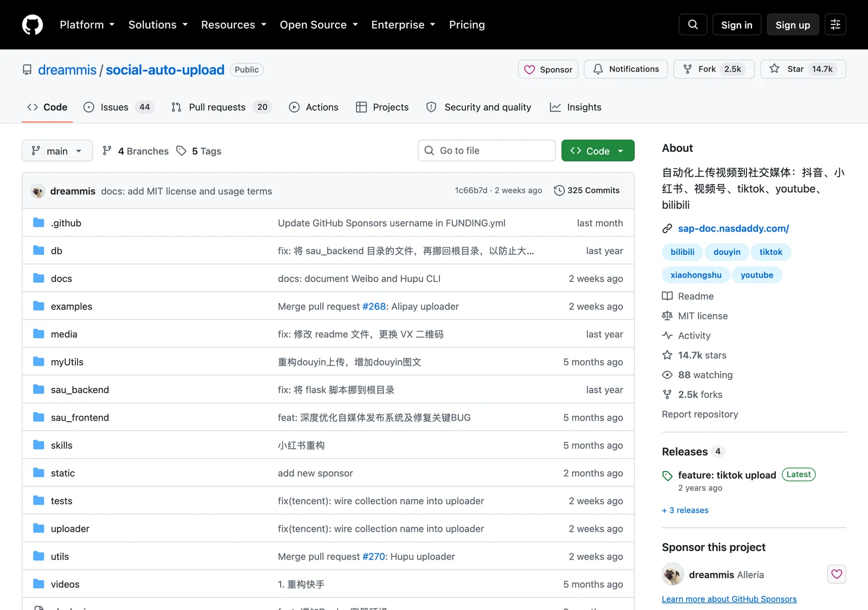Image resolution: width=868 pixels, height=610 pixels.
Task: Click the eye icon next to 88 watching
Action: click(667, 375)
